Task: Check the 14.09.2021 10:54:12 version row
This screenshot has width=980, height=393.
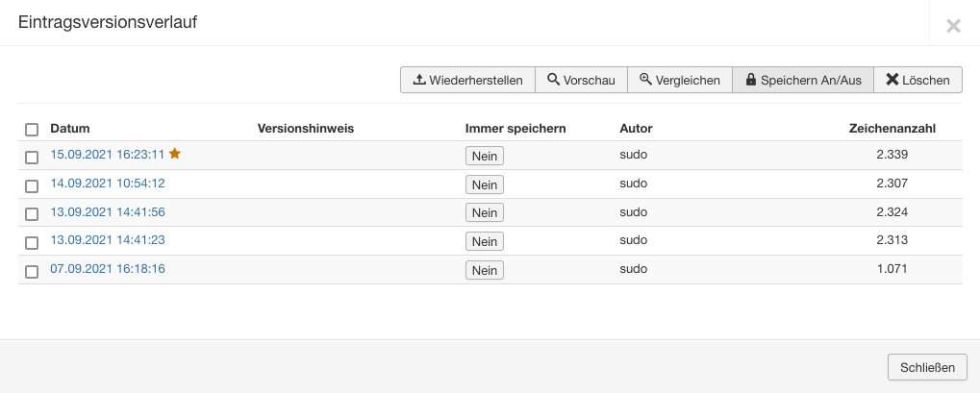Action: 32,185
